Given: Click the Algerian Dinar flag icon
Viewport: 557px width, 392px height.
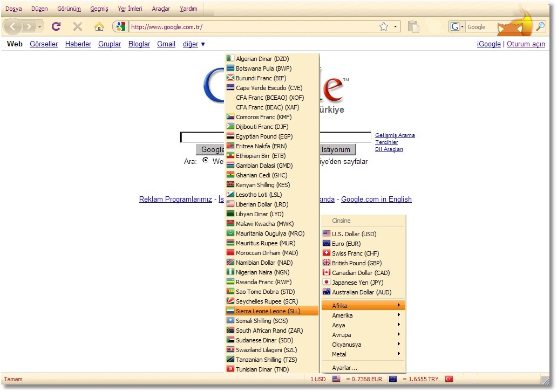Looking at the screenshot, I should coord(230,59).
